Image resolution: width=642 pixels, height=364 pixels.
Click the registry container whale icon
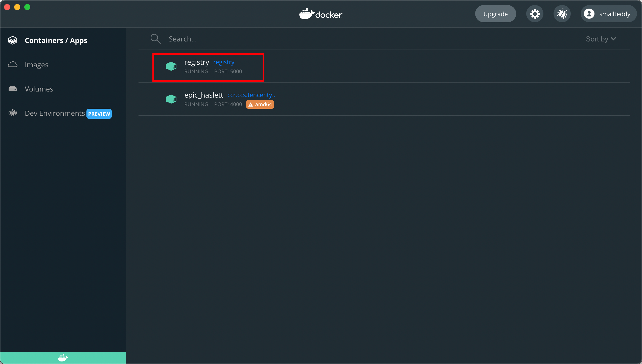171,66
